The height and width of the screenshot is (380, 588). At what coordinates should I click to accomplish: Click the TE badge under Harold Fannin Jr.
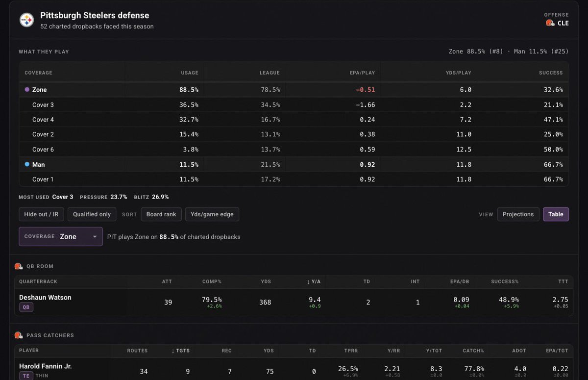pyautogui.click(x=25, y=376)
